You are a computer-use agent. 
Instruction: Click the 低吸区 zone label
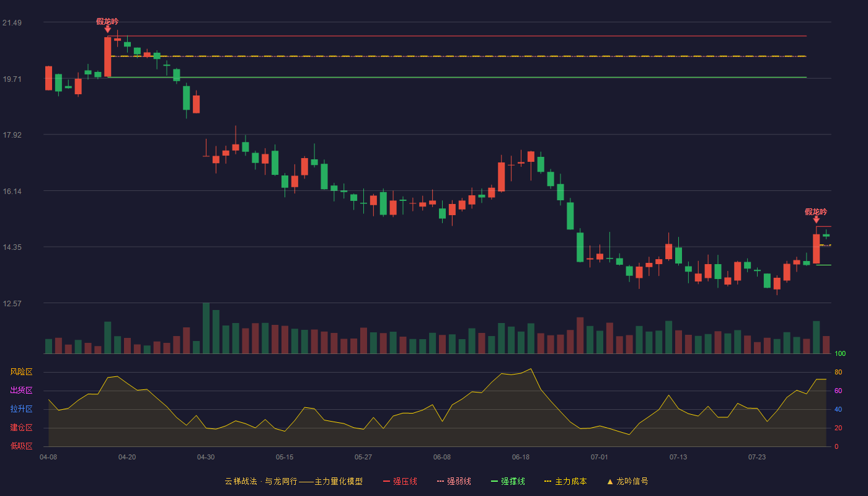tap(21, 446)
